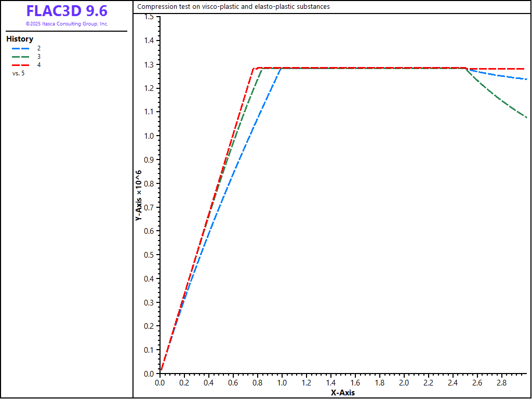Click the Y-Axis ×10^6 label
532x399 pixels.
pos(139,195)
